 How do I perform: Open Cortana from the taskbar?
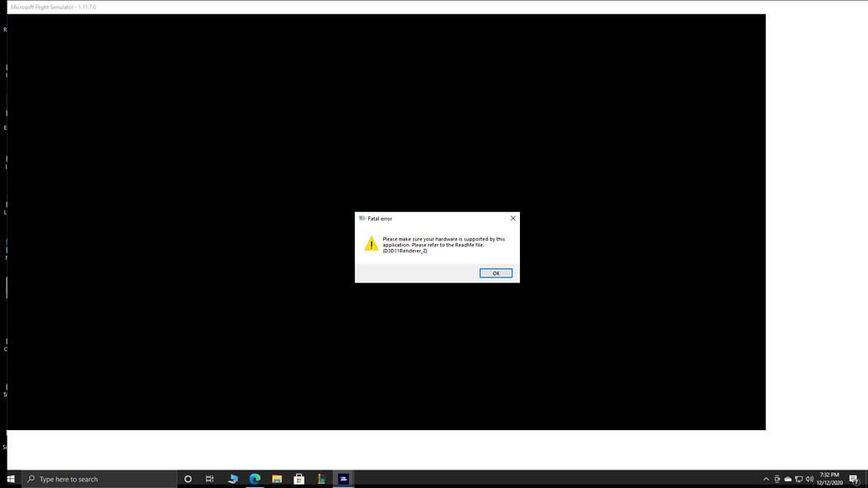[188, 479]
